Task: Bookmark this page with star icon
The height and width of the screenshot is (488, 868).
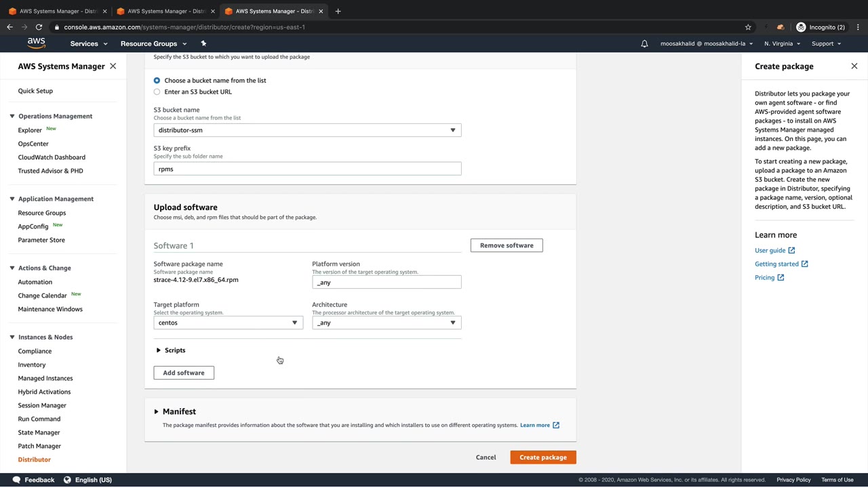Action: [x=748, y=27]
